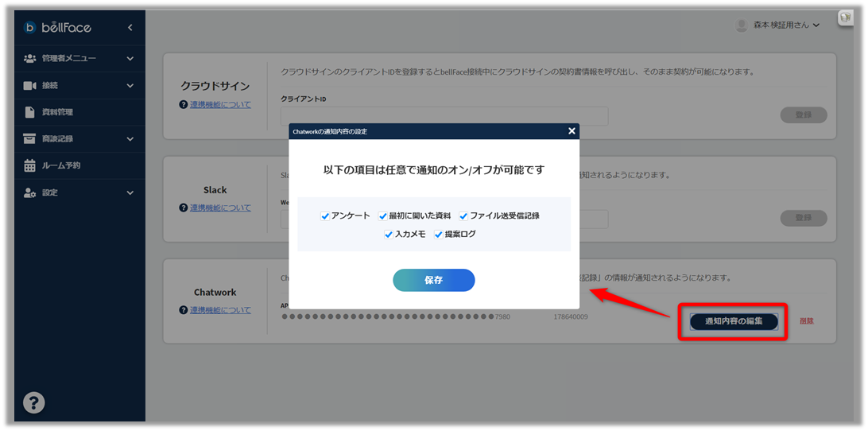
Task: Disable the 入力メモ checkbox
Action: coord(389,235)
